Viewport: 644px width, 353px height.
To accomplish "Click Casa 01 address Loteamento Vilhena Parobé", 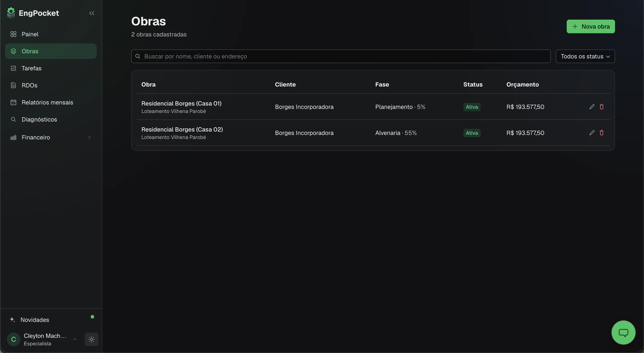I will 174,111.
